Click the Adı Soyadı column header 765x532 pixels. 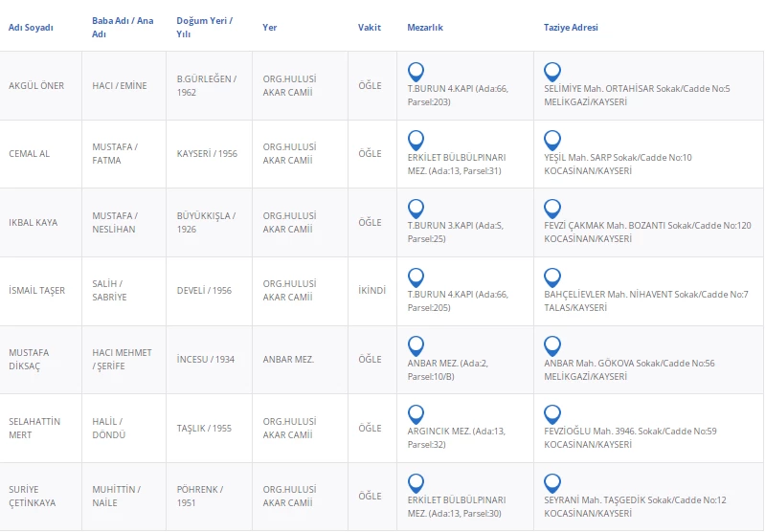(31, 28)
